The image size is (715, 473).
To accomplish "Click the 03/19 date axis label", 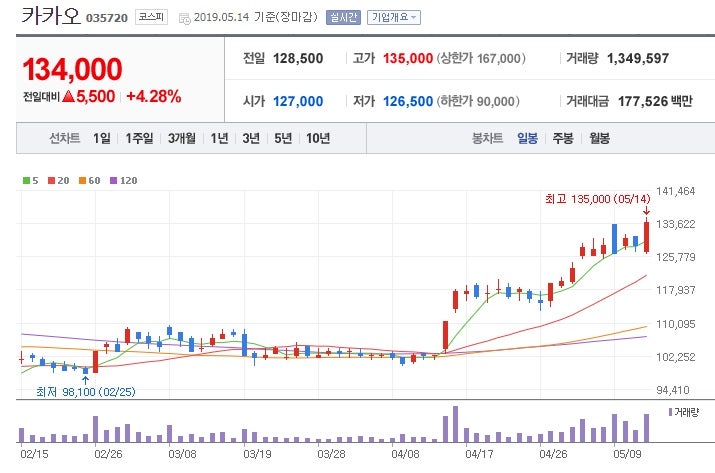I will tap(257, 454).
